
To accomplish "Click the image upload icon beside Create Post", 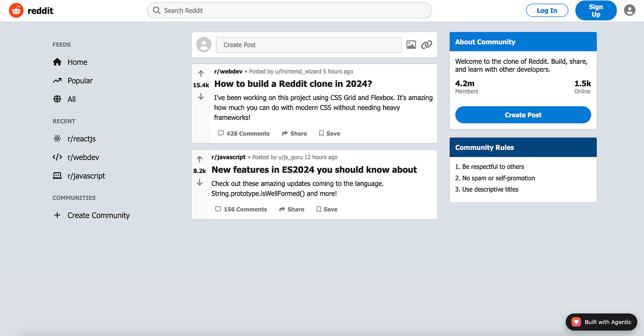I will (411, 45).
